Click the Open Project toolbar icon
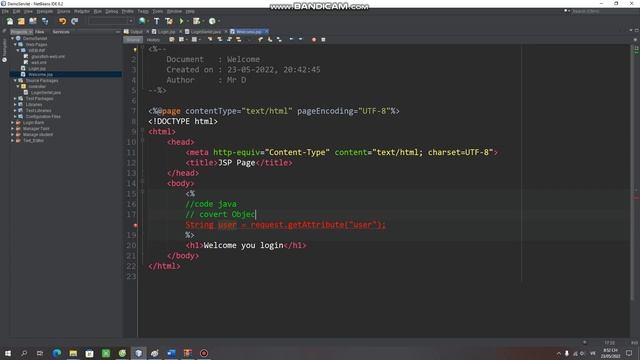The width and height of the screenshot is (640, 360). coord(33,21)
